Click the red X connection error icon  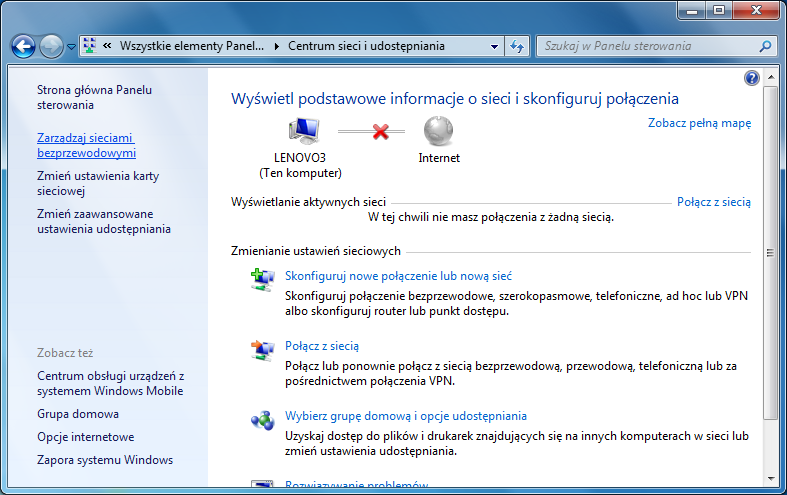point(380,131)
